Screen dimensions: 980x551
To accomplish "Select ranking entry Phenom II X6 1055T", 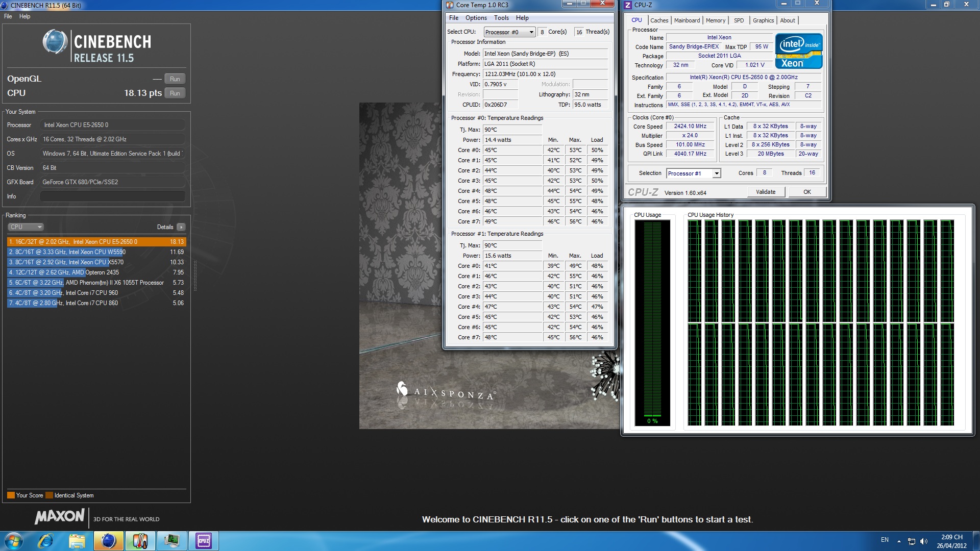I will pyautogui.click(x=96, y=283).
